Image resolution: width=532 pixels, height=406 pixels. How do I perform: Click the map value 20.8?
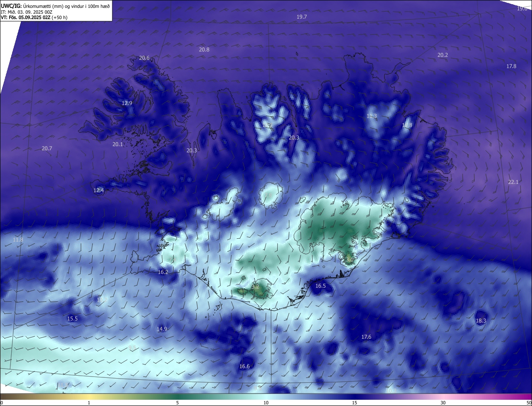pyautogui.click(x=204, y=49)
